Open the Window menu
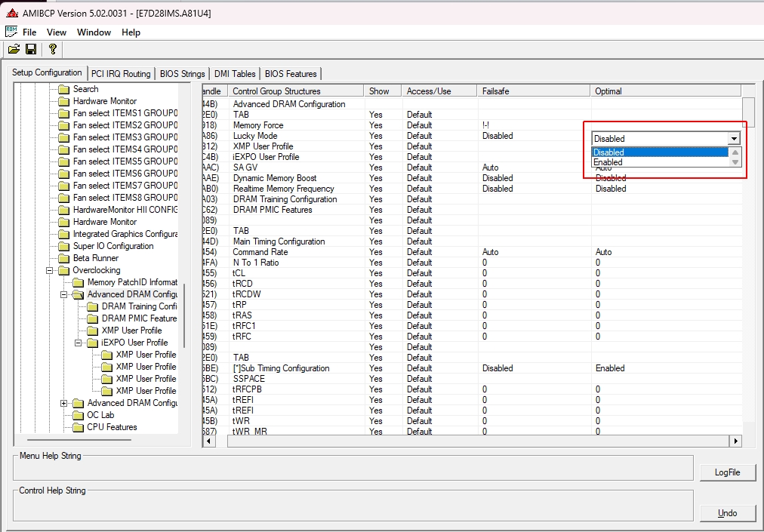764x532 pixels. tap(94, 32)
